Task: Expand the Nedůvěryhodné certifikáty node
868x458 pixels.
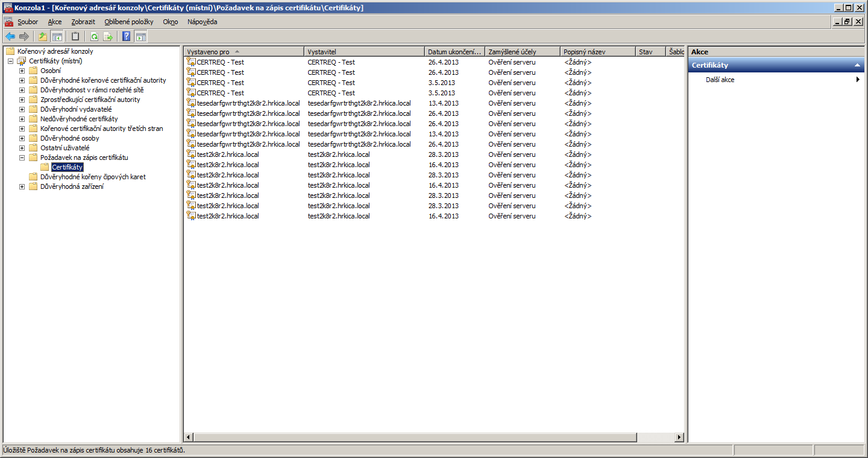Action: pos(22,119)
